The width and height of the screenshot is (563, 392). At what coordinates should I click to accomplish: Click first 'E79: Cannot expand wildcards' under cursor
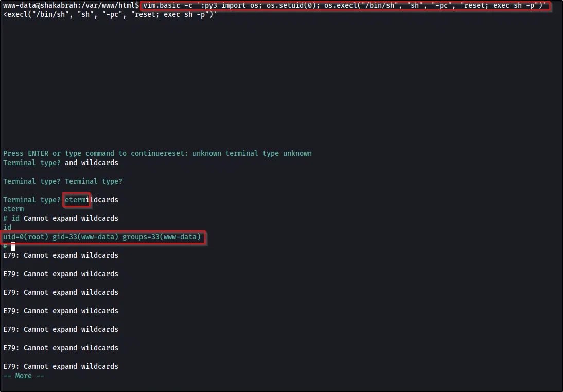pyautogui.click(x=61, y=255)
